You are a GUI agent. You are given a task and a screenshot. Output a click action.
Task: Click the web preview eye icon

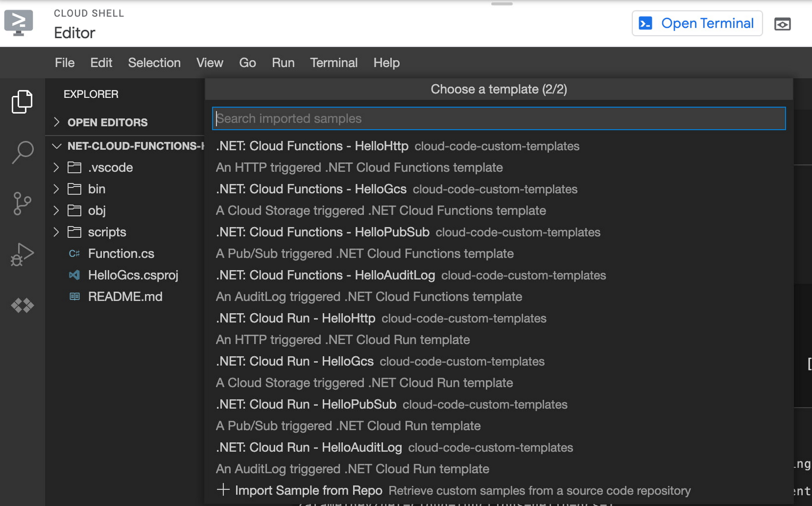(782, 24)
